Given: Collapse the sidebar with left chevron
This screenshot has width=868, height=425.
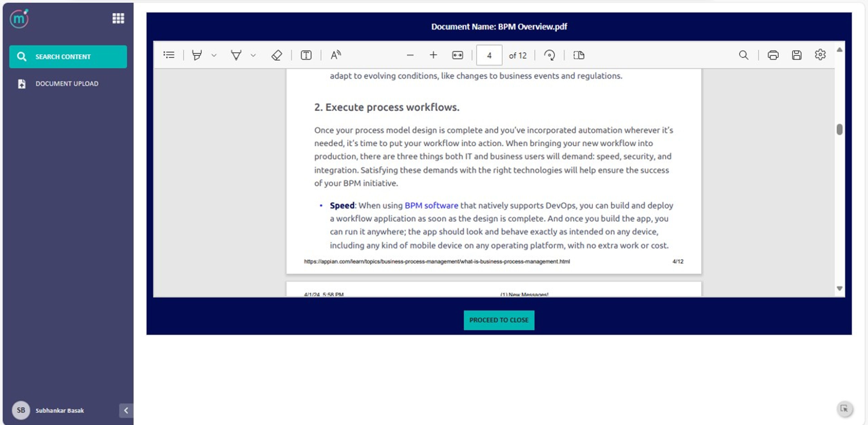Looking at the screenshot, I should click(x=126, y=411).
